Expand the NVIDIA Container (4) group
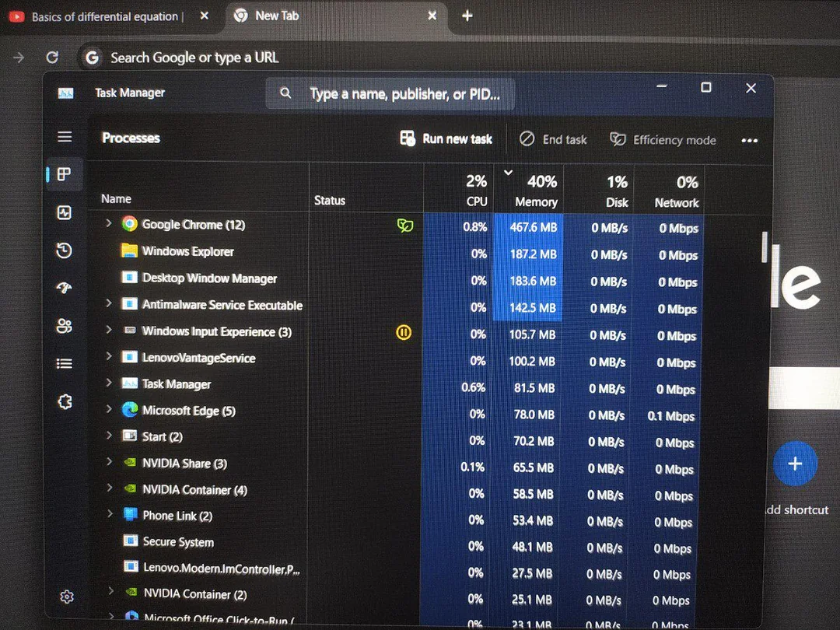 110,488
